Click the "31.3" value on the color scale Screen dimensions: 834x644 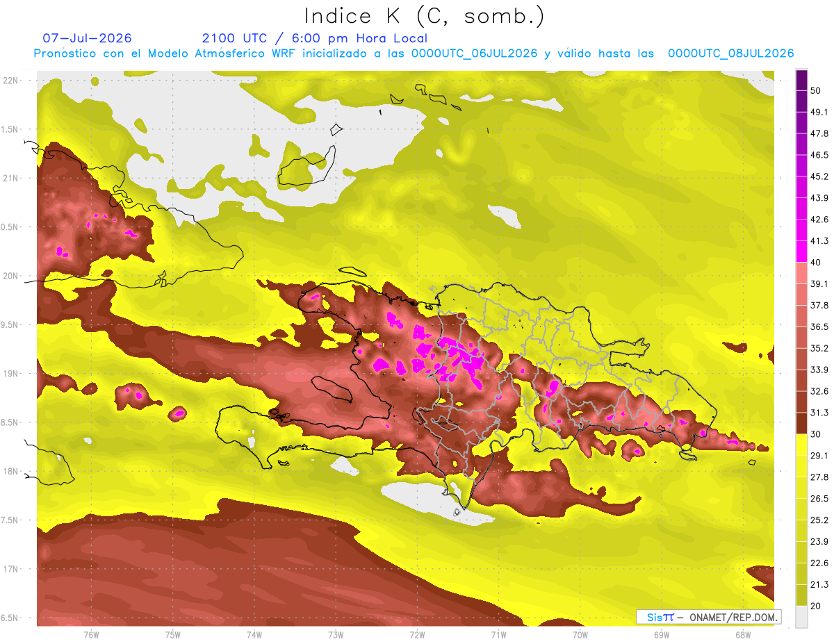coord(819,413)
